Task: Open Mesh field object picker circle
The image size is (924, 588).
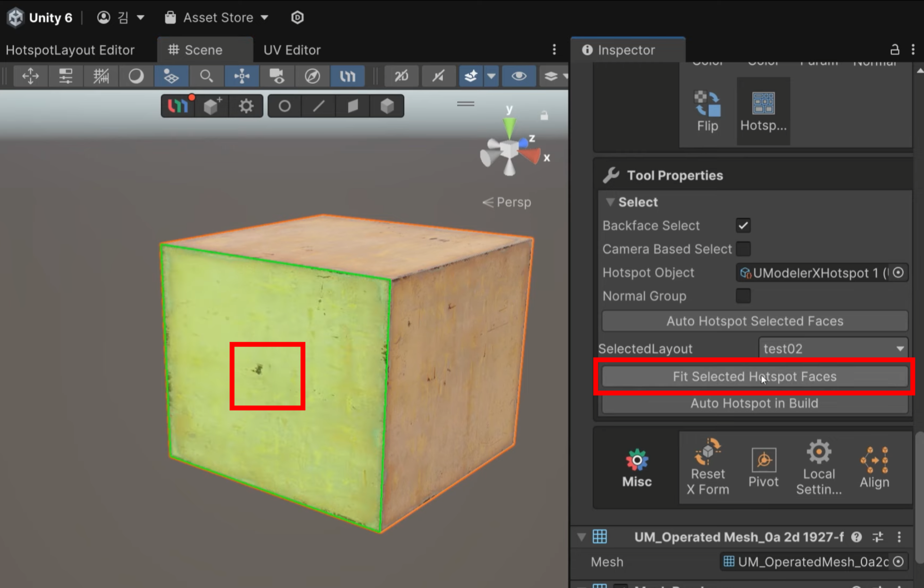Action: 898,562
